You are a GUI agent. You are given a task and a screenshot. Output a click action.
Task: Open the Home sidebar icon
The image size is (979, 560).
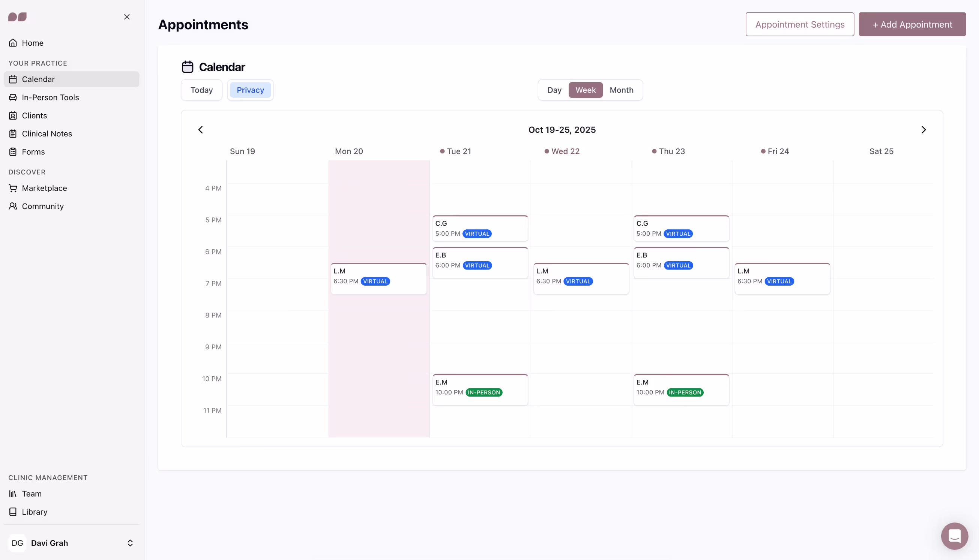pos(13,43)
